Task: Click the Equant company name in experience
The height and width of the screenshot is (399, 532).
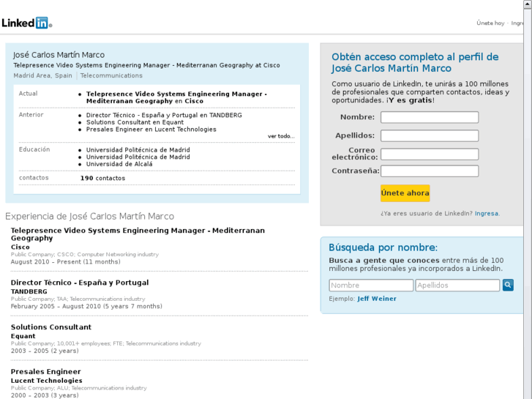Action: 23,336
